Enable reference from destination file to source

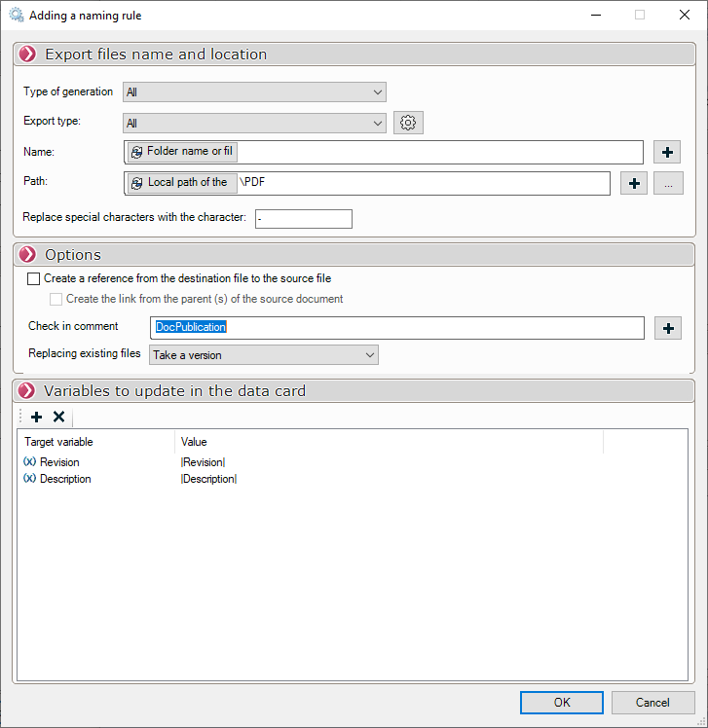click(34, 278)
